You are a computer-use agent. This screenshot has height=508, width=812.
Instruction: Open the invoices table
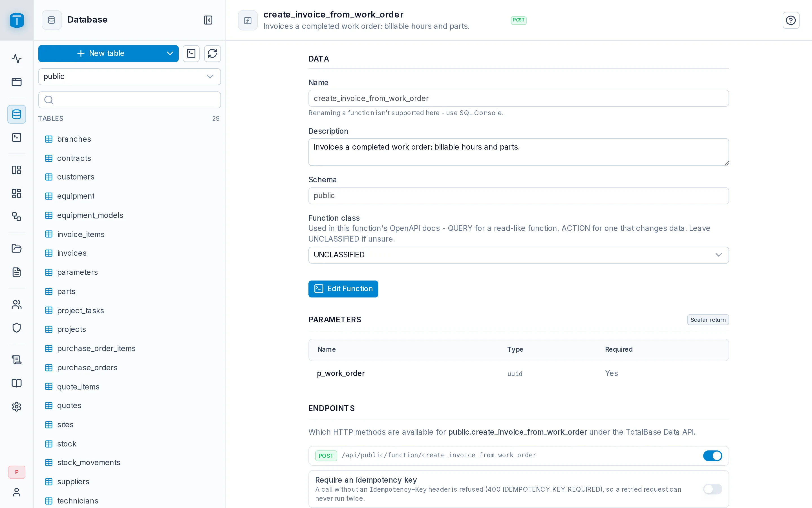click(129, 253)
